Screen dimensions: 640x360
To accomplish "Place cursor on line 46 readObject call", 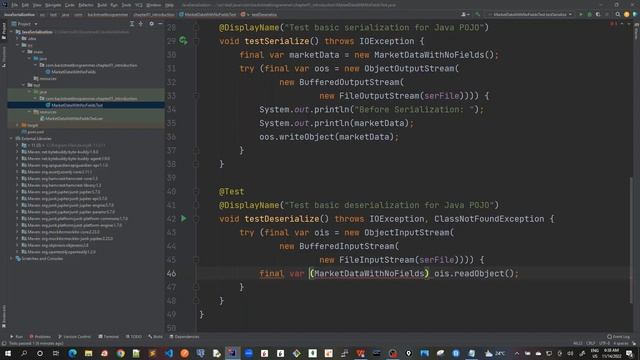I will pos(476,273).
